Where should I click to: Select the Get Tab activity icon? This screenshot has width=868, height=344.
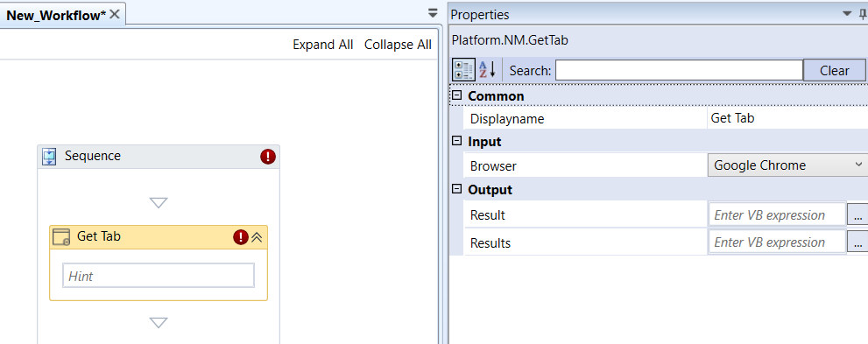click(x=61, y=237)
